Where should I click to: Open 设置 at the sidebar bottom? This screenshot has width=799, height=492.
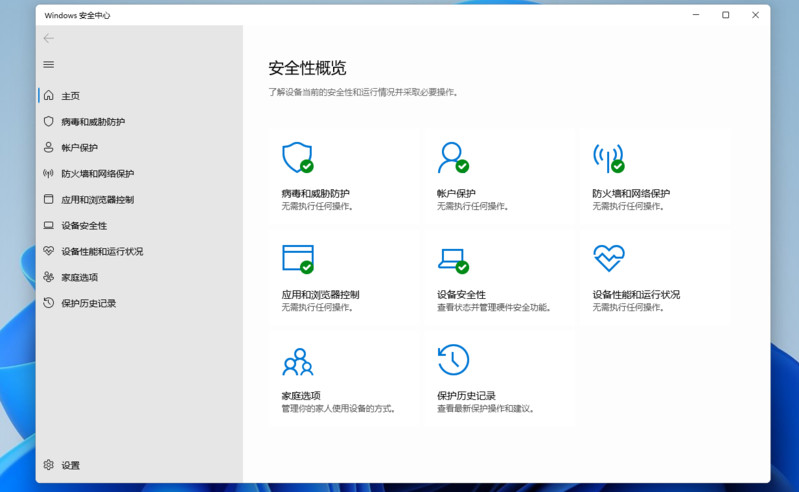(70, 466)
